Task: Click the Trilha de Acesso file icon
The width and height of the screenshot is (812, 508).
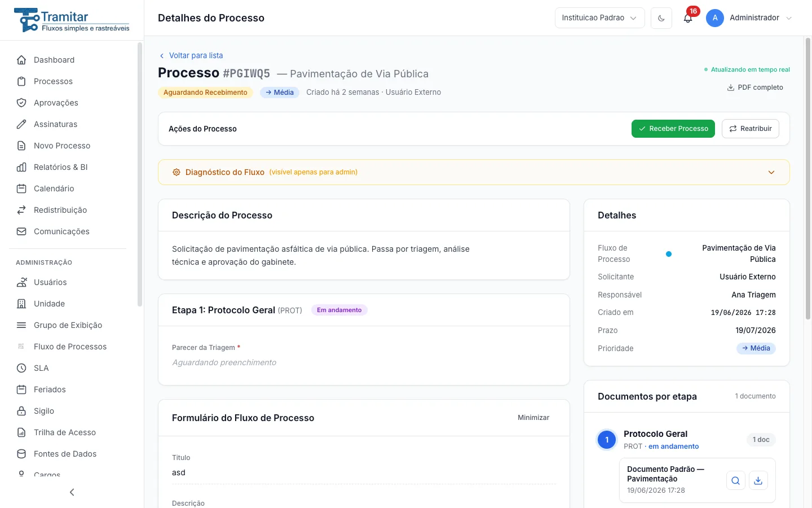Action: (x=21, y=432)
